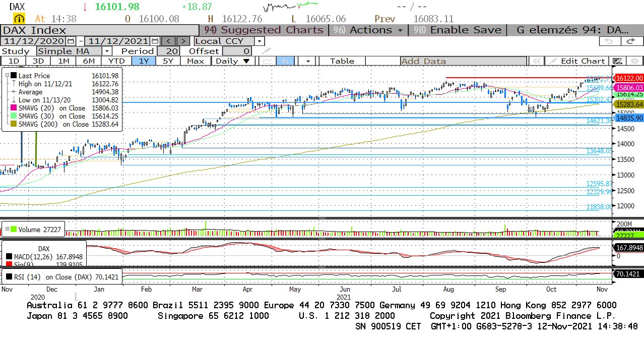Select the 1M range tab
The width and height of the screenshot is (644, 338).
63,61
